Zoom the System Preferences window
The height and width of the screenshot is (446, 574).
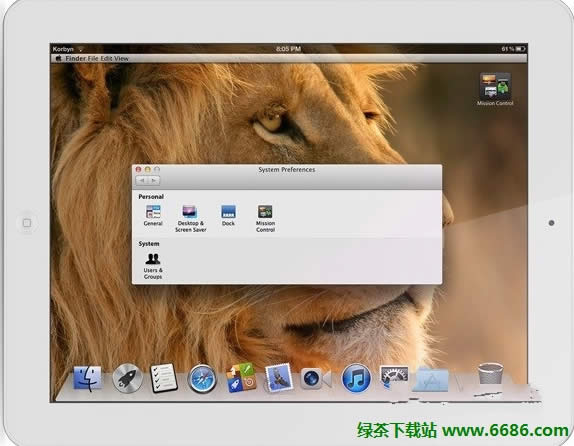pyautogui.click(x=157, y=170)
